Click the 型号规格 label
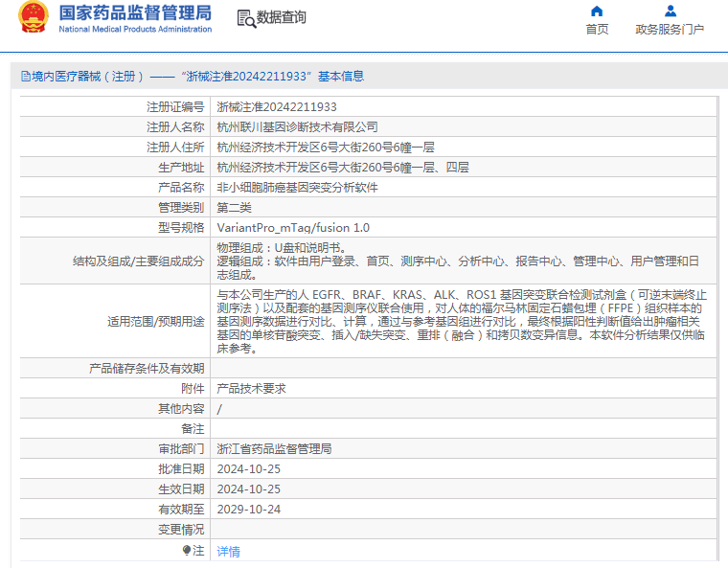The image size is (728, 568). (181, 228)
